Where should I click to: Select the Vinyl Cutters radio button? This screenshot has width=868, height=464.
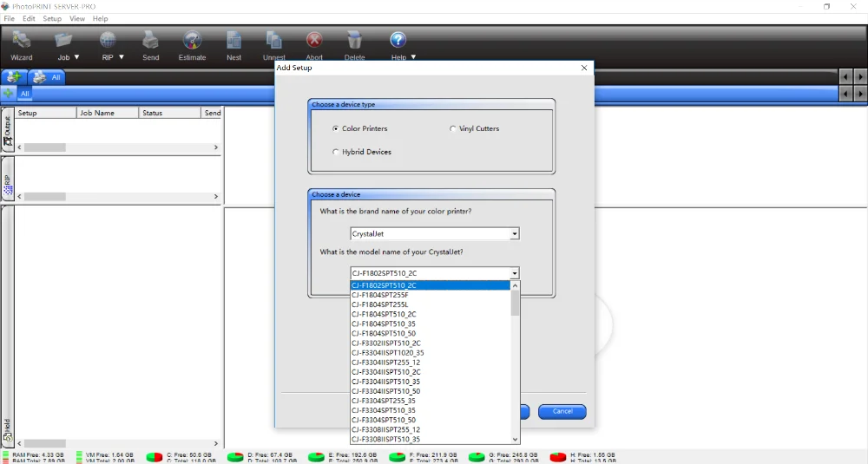click(453, 128)
